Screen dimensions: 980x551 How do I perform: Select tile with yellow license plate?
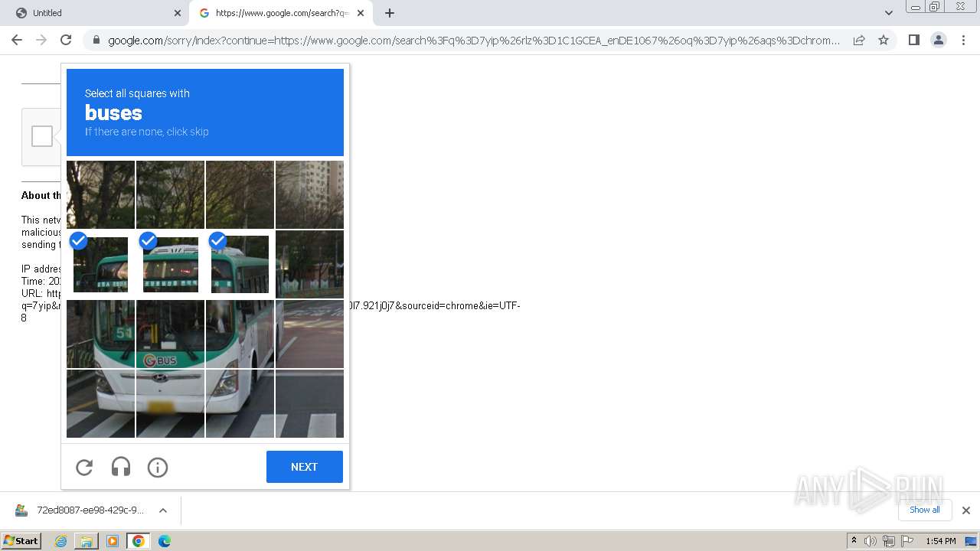click(x=170, y=403)
